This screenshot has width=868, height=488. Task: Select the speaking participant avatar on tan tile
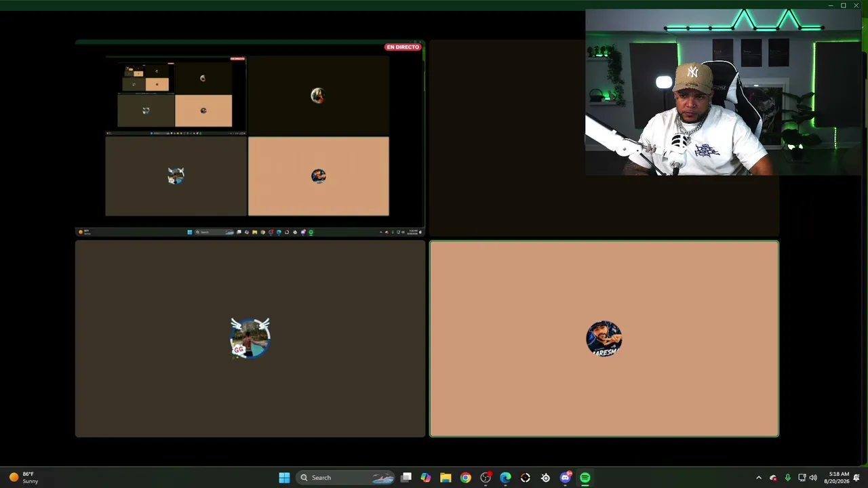(604, 338)
